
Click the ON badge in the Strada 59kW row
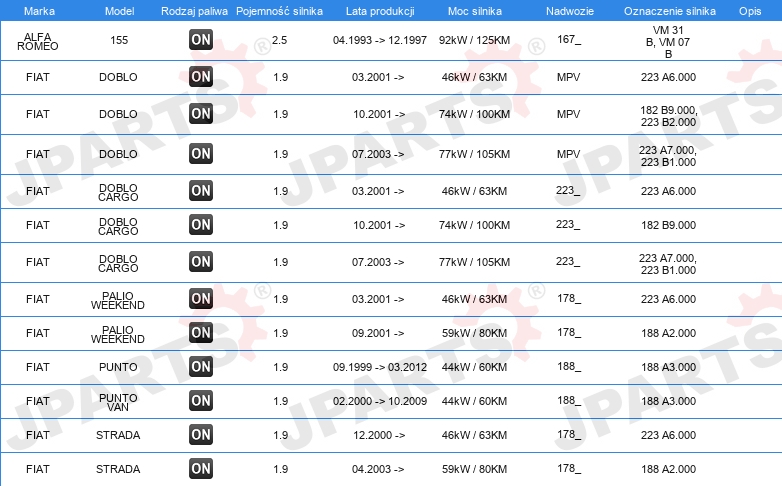pyautogui.click(x=201, y=468)
